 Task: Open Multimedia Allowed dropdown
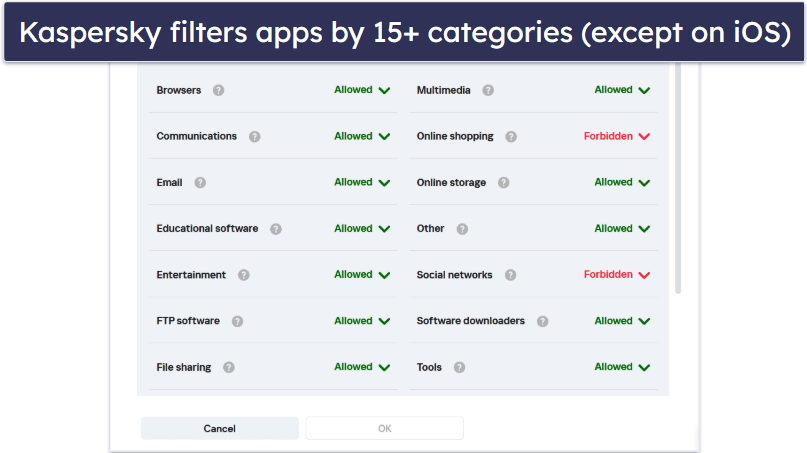622,90
